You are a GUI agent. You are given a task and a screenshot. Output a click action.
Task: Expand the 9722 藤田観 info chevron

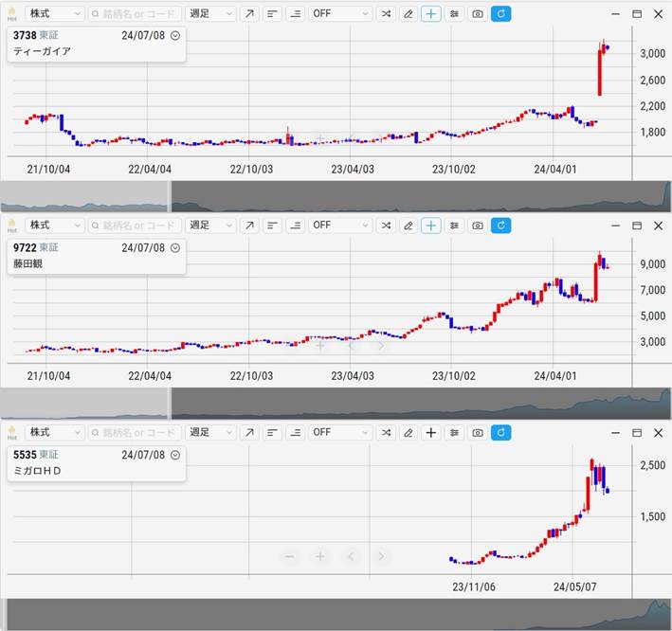[175, 247]
